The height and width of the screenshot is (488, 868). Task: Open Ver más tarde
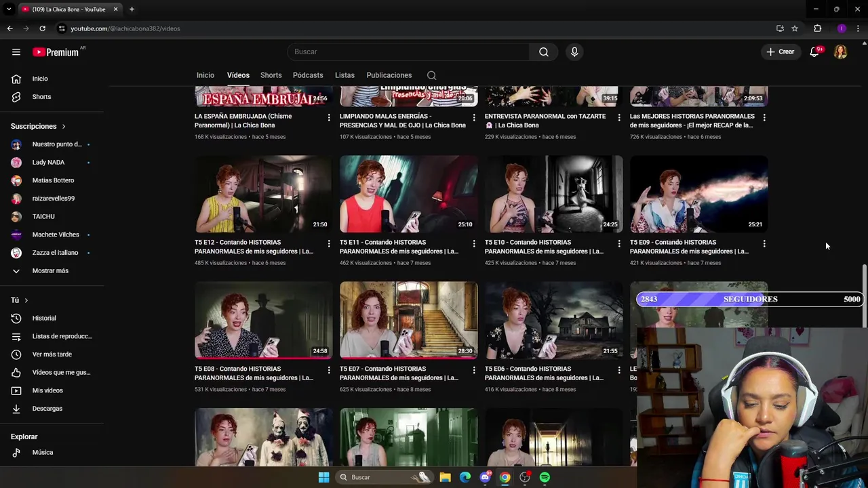[x=52, y=354]
